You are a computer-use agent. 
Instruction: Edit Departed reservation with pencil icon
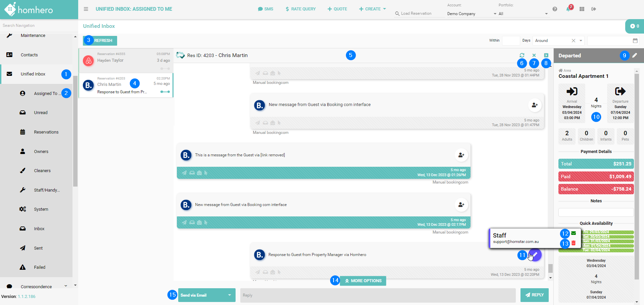pos(635,55)
